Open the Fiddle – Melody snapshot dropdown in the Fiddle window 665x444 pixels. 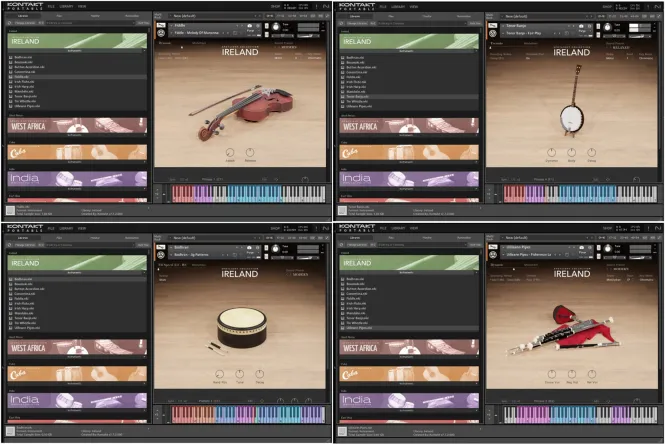click(200, 33)
